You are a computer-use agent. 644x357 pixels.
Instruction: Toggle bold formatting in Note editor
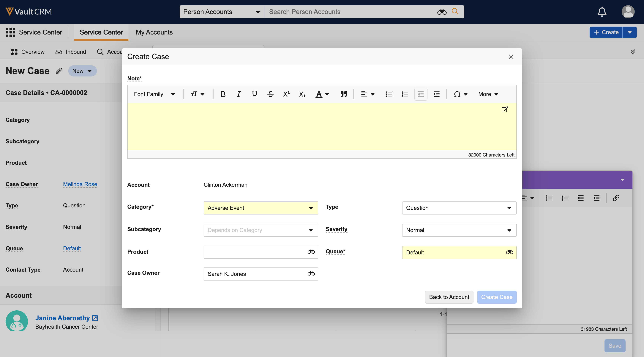(x=223, y=94)
